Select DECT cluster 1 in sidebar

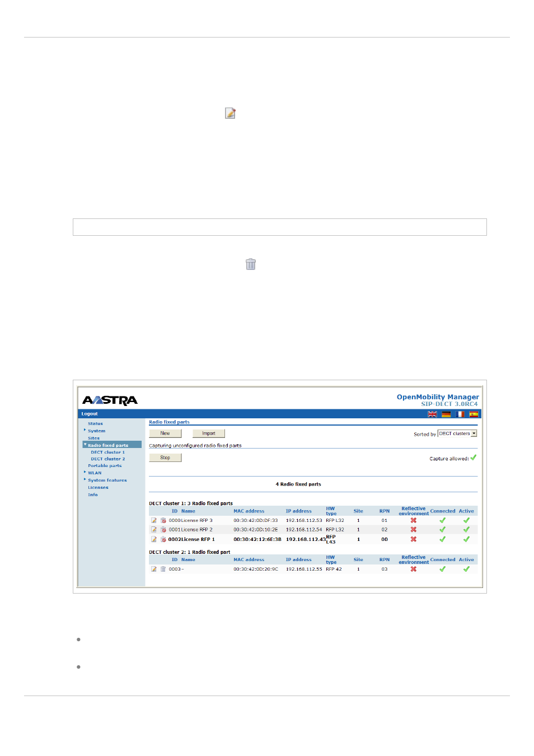pyautogui.click(x=108, y=452)
